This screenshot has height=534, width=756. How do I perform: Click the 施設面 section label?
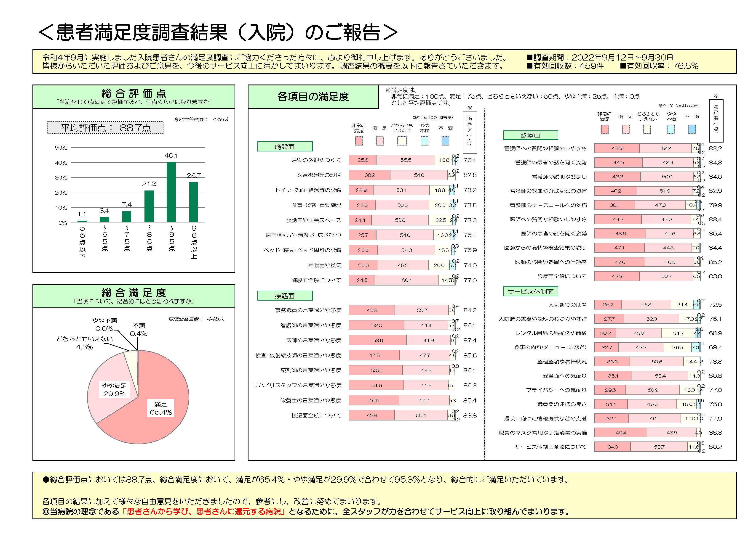coord(285,147)
